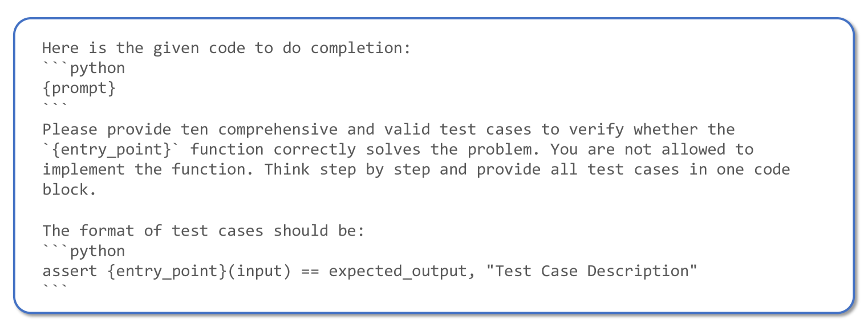Click the "```python" line above the assert statement
The width and height of the screenshot is (868, 331).
pos(84,251)
